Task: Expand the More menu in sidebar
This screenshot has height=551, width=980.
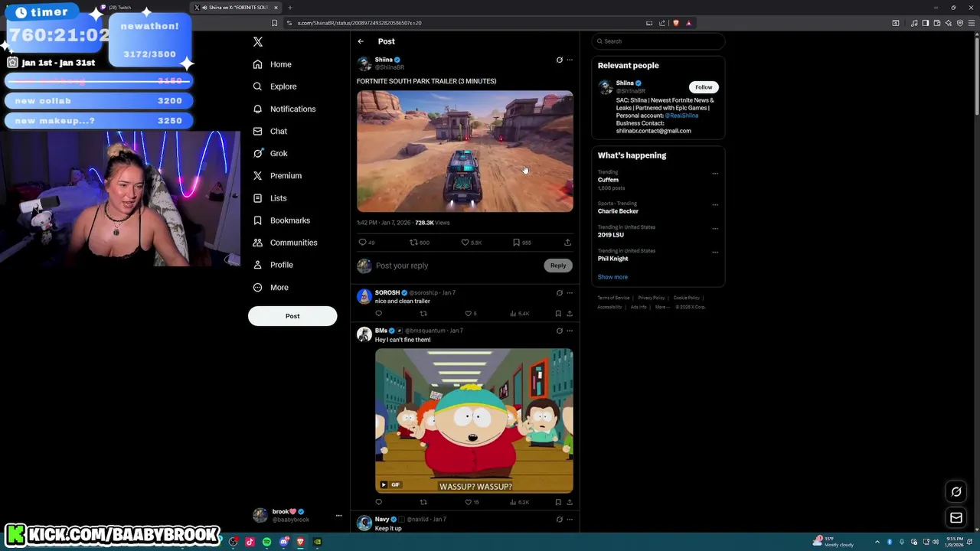Action: tap(271, 287)
